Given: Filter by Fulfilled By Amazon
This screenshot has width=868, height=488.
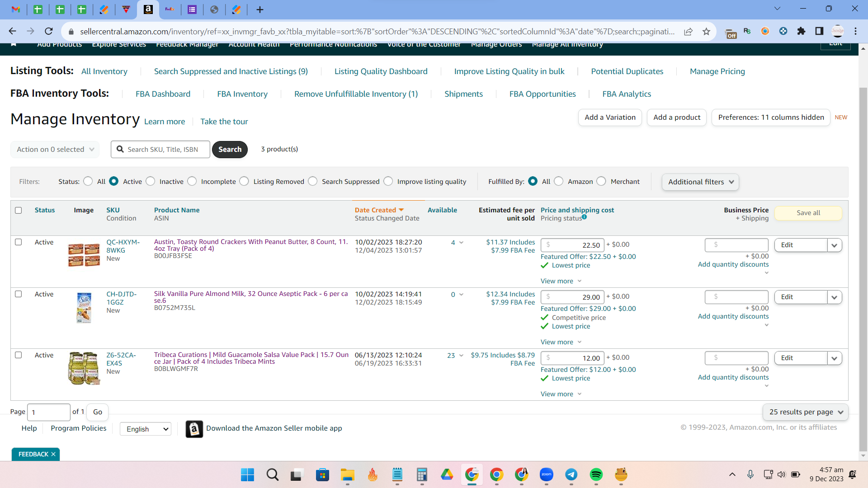Looking at the screenshot, I should (559, 181).
